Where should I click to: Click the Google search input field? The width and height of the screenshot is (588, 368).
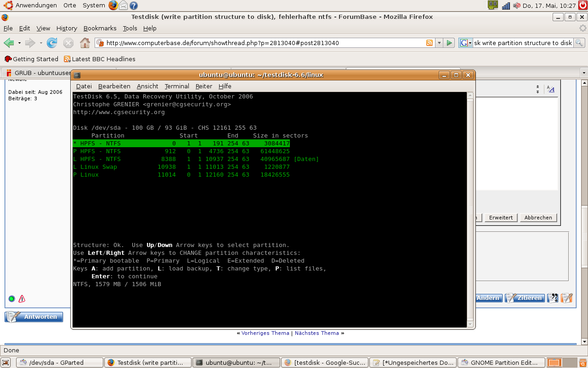(x=523, y=43)
